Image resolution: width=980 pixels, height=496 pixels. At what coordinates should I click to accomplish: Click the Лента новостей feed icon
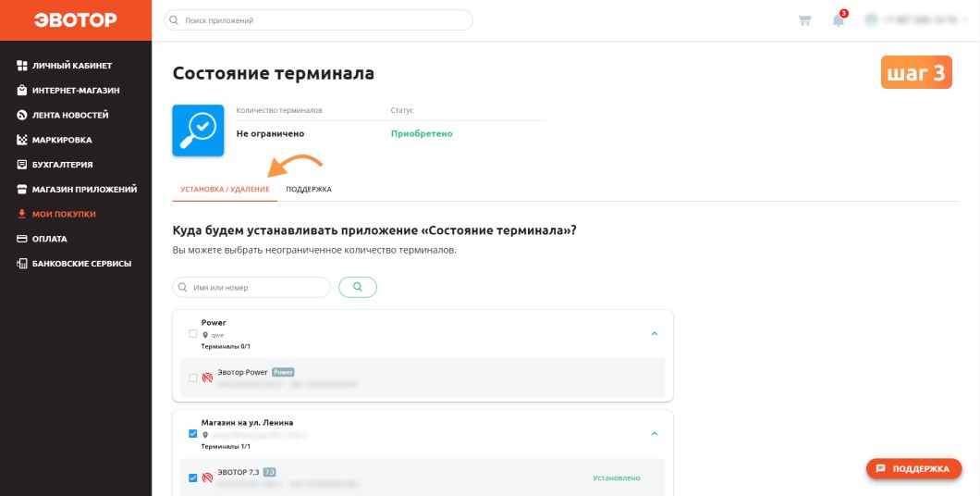click(x=22, y=115)
